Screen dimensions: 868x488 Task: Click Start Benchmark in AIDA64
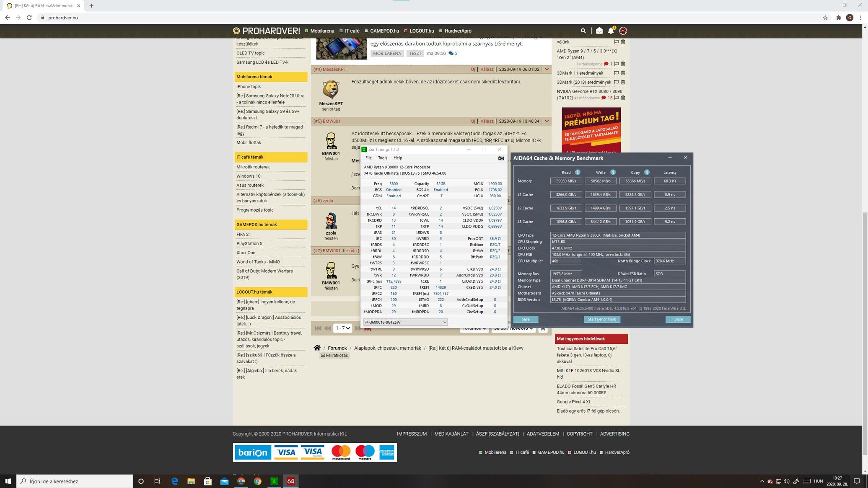[x=601, y=319]
